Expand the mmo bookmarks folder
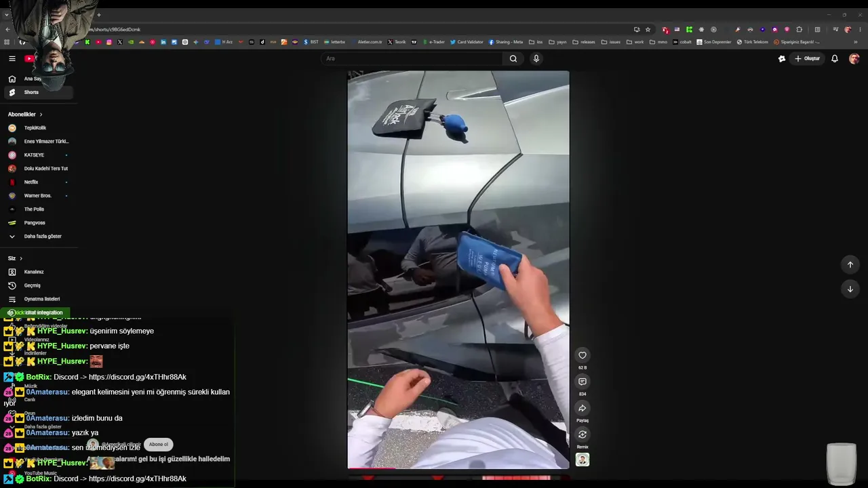The width and height of the screenshot is (868, 488). 658,42
